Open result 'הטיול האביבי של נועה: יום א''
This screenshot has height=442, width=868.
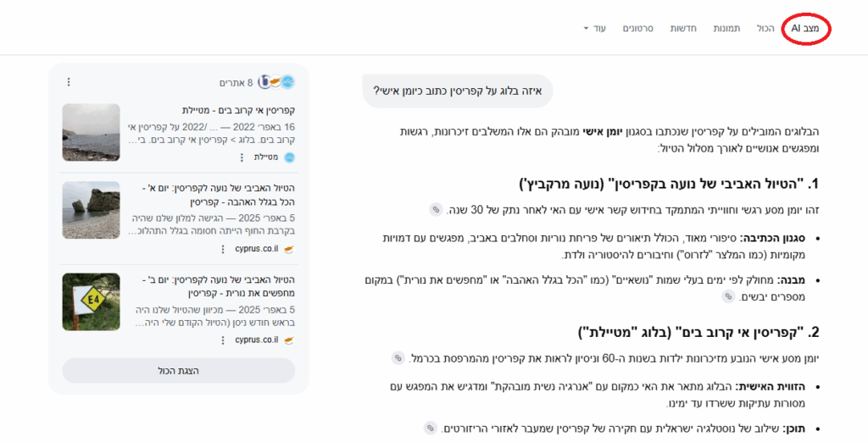pyautogui.click(x=218, y=195)
